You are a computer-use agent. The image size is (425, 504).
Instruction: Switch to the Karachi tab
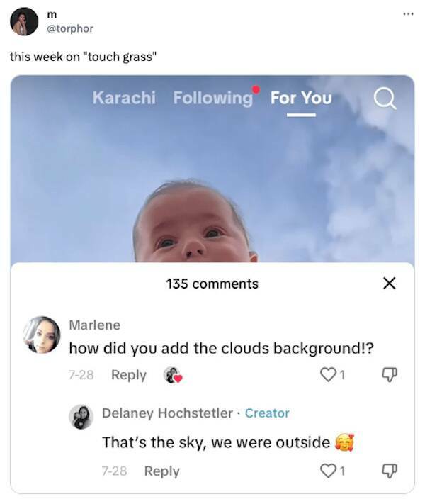point(124,98)
